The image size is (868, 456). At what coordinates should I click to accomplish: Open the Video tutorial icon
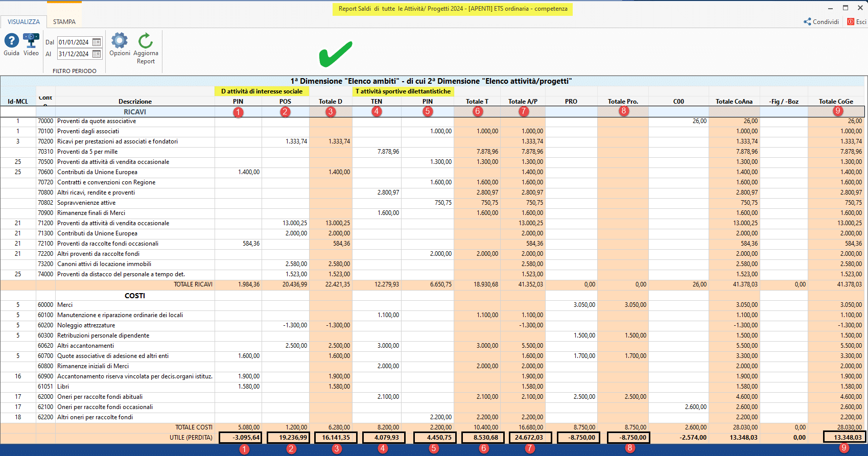[x=31, y=41]
